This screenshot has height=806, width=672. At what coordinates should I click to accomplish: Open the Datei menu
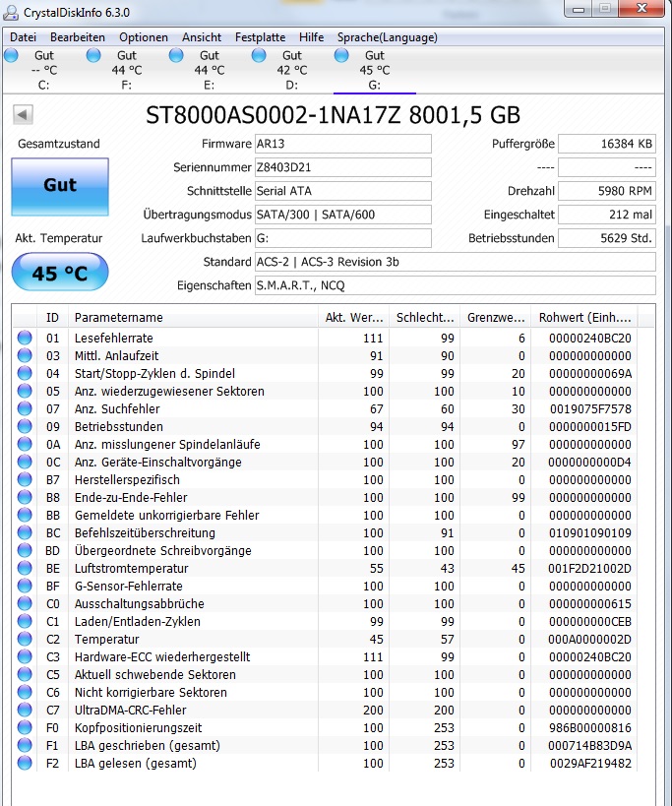click(x=23, y=37)
